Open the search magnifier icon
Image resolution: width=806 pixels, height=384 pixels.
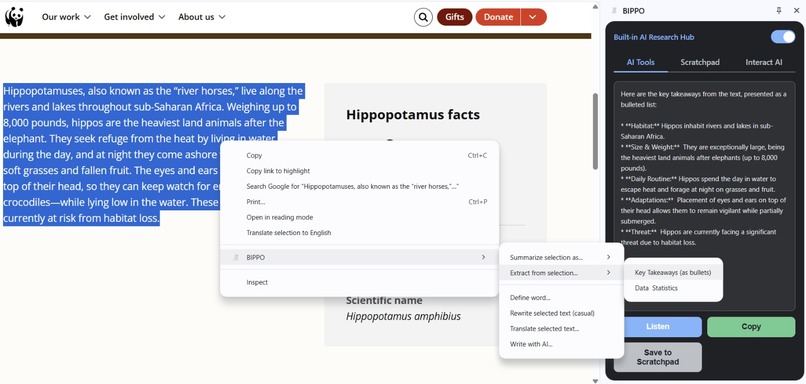423,17
